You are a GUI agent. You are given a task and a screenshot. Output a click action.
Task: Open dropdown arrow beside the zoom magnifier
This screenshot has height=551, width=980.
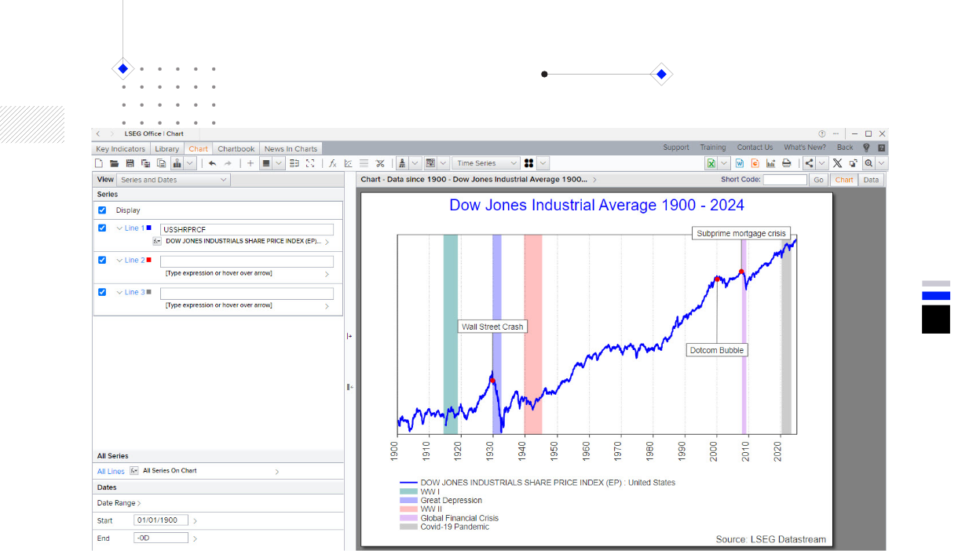point(881,163)
